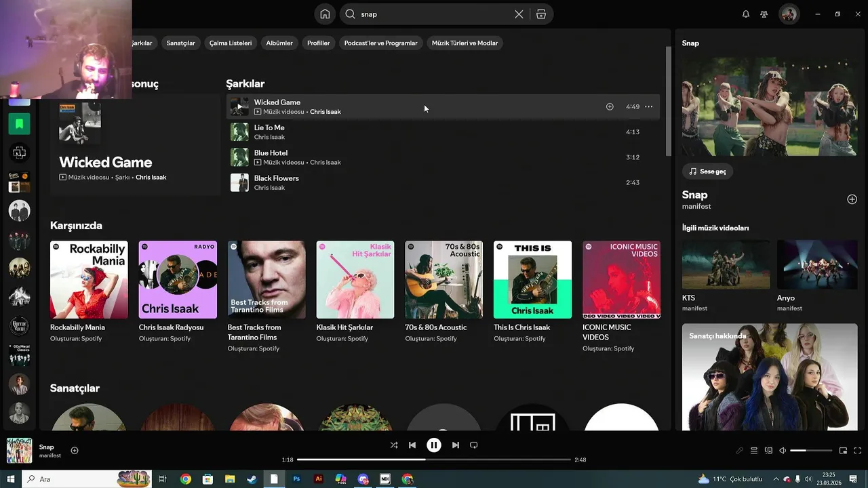Open the play queue icon
This screenshot has height=488, width=868.
tap(754, 451)
